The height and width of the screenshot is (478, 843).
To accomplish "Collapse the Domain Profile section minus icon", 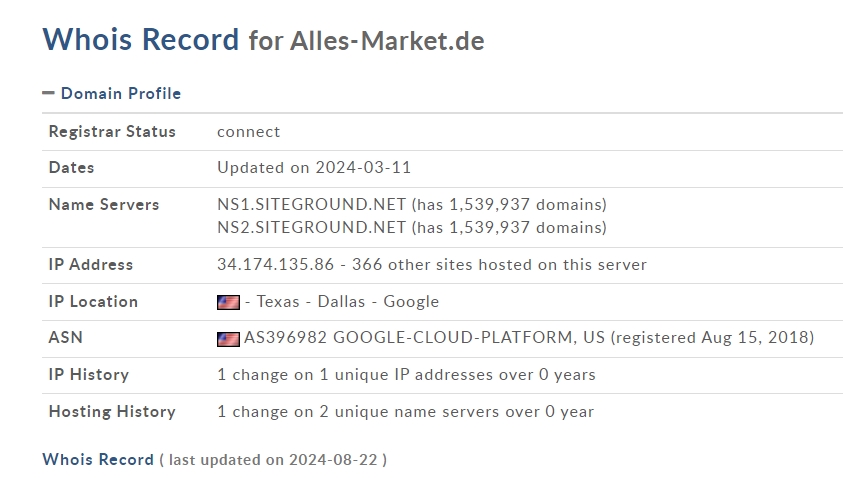I will (48, 93).
